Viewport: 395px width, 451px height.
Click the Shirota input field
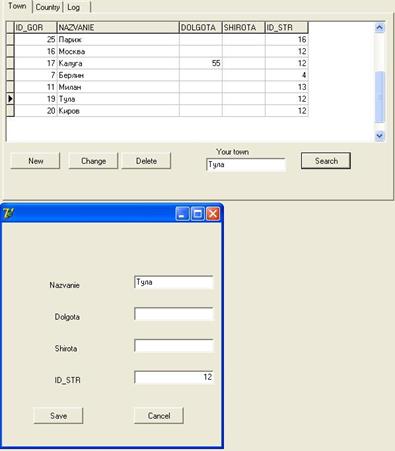[x=174, y=346]
